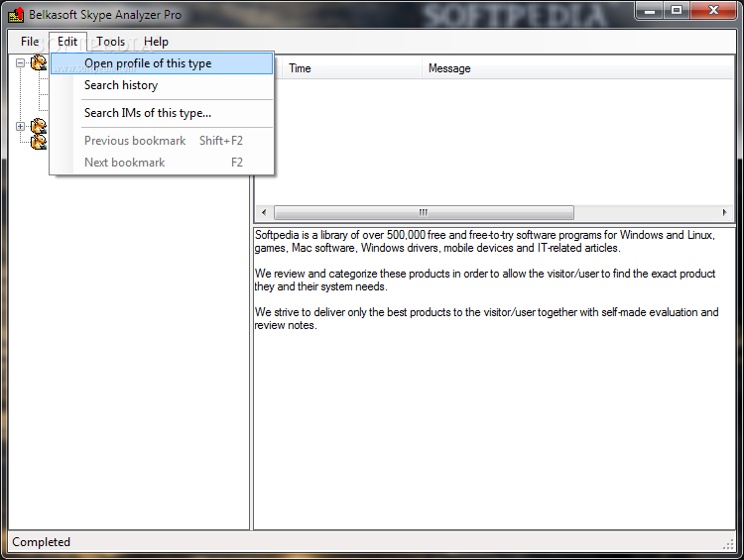Maximize the Belkasoft Skype Analyzer window
Image resolution: width=744 pixels, height=560 pixels.
[x=677, y=11]
